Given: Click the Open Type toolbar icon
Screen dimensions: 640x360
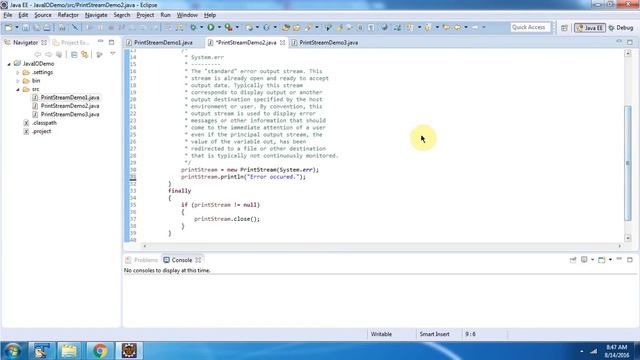Looking at the screenshot, I should (286, 27).
